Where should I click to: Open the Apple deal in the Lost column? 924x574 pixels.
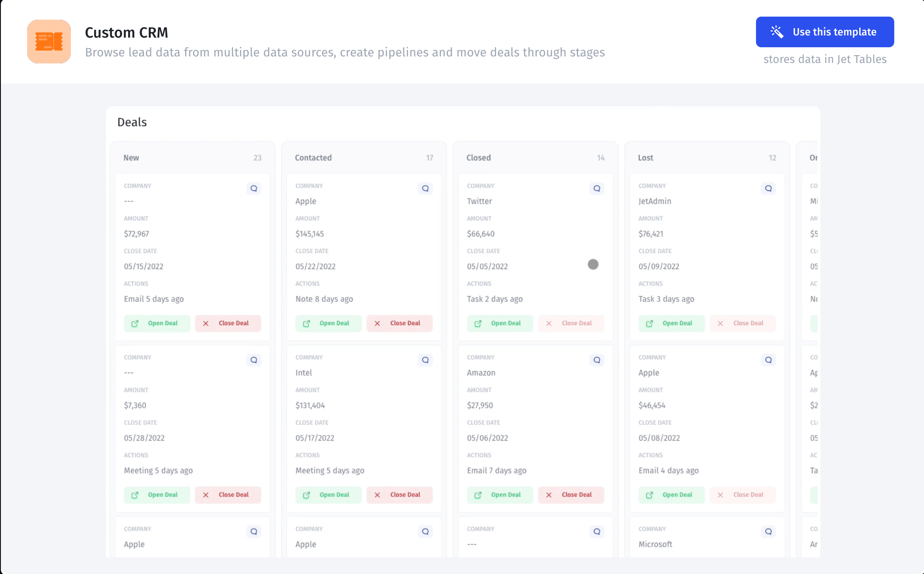click(x=671, y=495)
